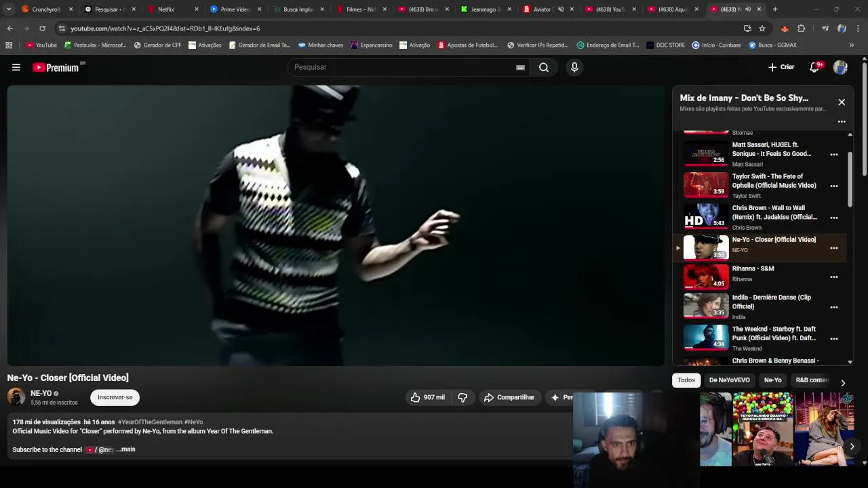The height and width of the screenshot is (488, 868).
Task: Select Chris Brown - Wall to Wall title
Action: (774, 213)
